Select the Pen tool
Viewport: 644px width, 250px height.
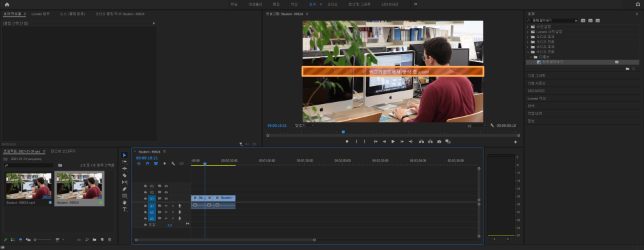(125, 189)
